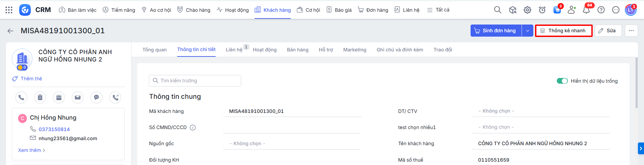The width and height of the screenshot is (644, 165).
Task: Click the "Tìm kiếm trường" search field
Action: point(195,81)
